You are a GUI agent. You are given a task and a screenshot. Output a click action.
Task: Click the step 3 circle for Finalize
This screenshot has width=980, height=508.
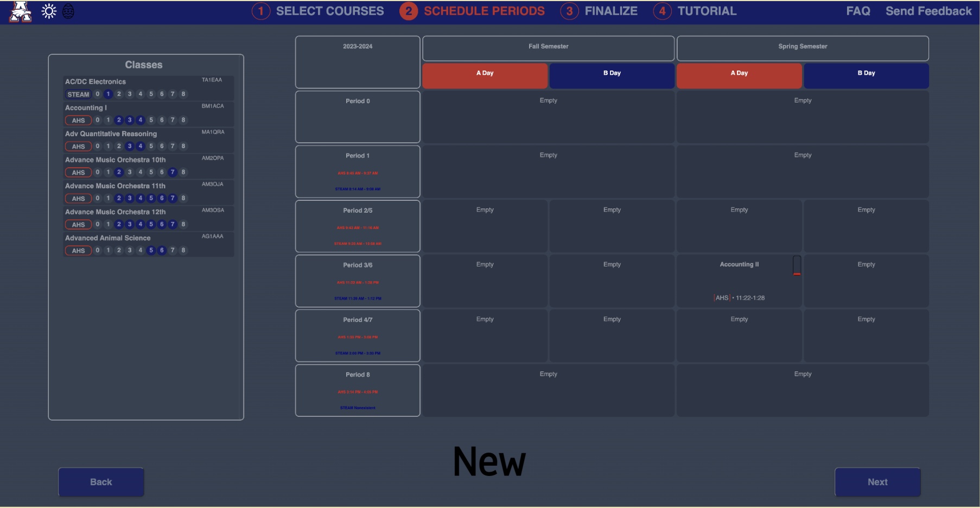coord(569,11)
